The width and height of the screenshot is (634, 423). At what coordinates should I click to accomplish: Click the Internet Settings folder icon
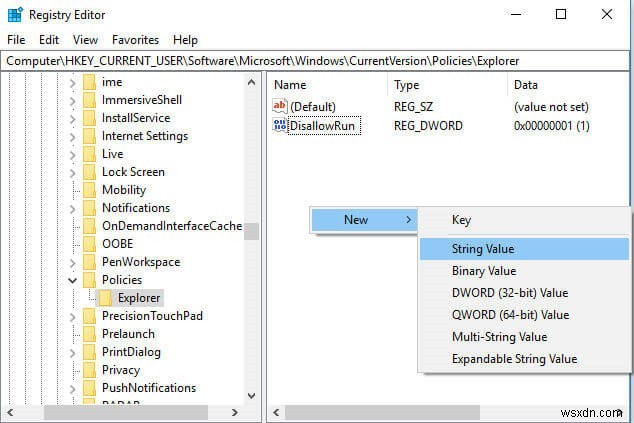coord(90,136)
